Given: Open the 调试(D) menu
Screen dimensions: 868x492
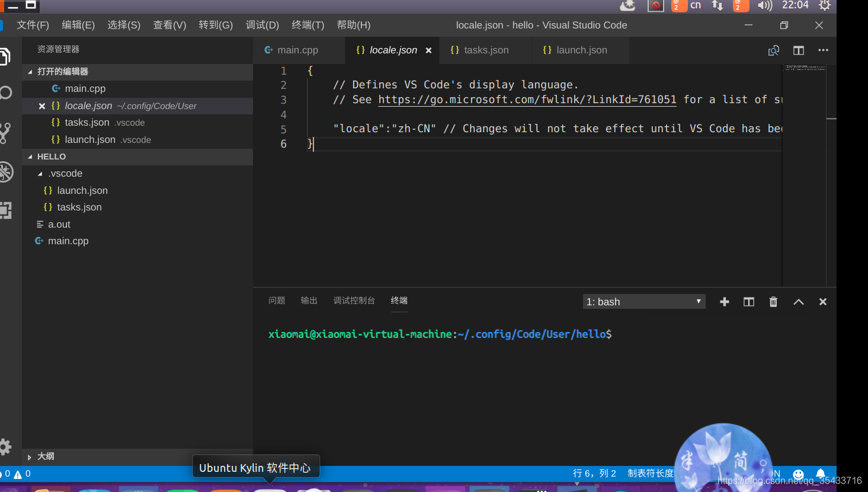Looking at the screenshot, I should pos(262,25).
